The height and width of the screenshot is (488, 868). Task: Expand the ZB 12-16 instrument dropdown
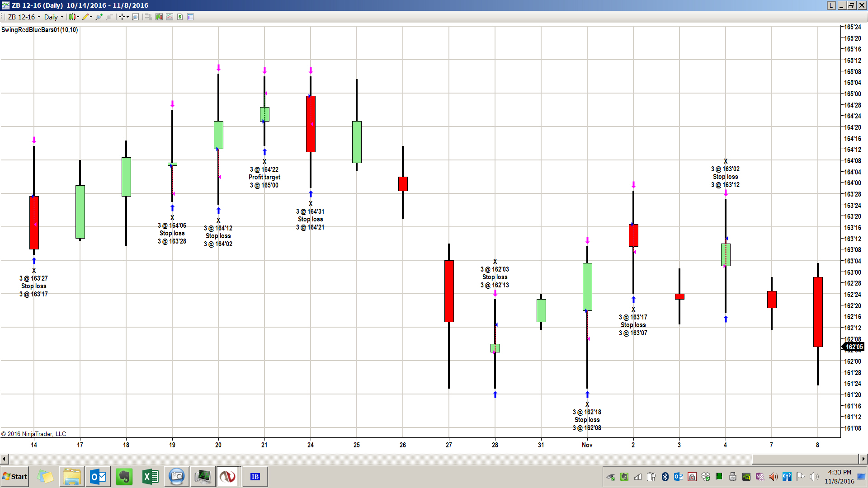[x=39, y=17]
